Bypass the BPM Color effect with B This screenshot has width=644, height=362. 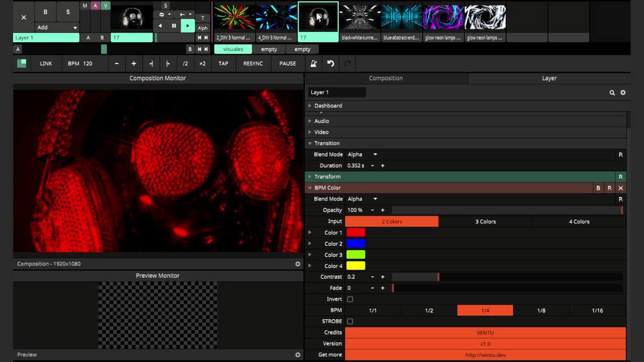coord(598,188)
